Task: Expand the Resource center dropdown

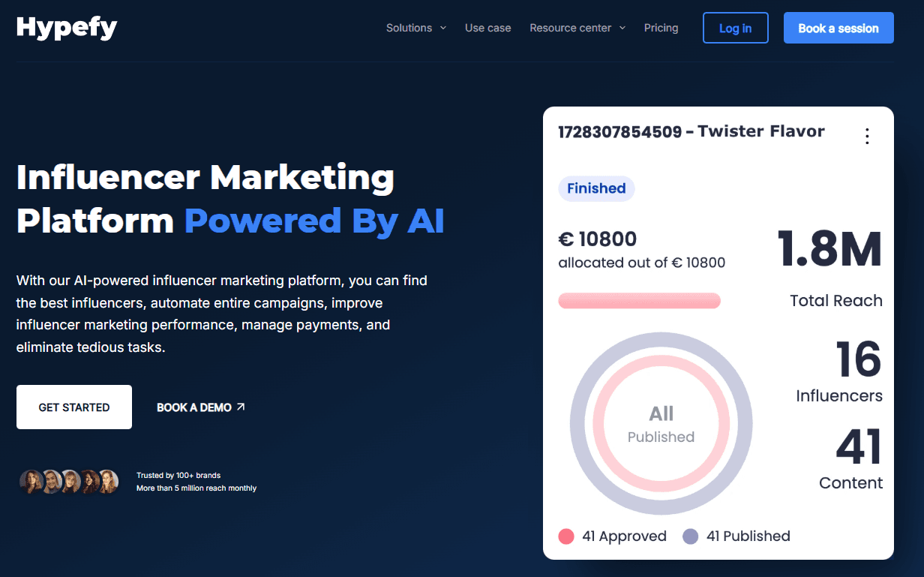Action: tap(571, 27)
